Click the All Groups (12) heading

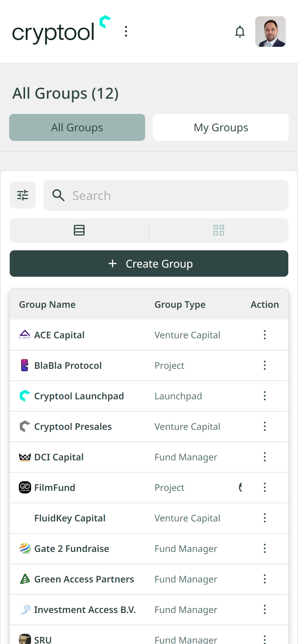65,93
